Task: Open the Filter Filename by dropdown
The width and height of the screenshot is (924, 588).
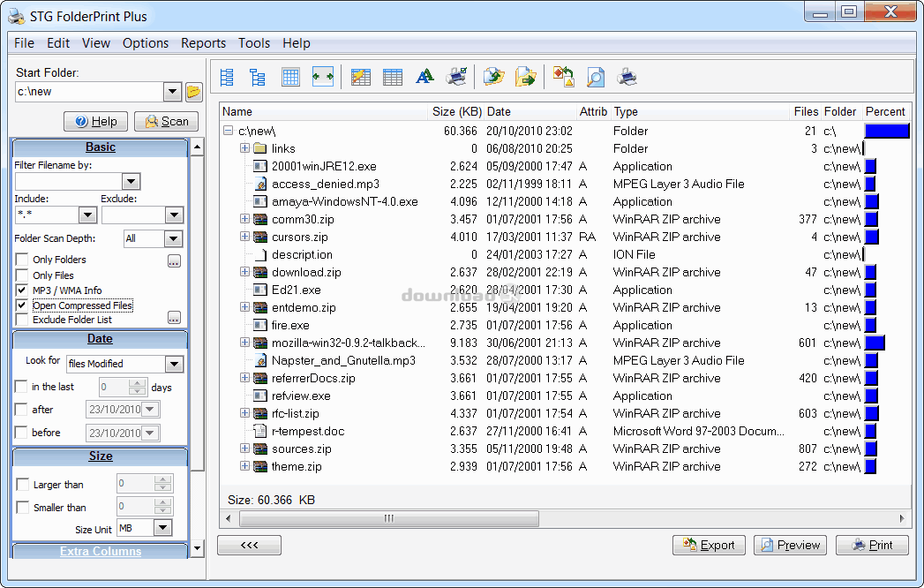Action: point(131,181)
